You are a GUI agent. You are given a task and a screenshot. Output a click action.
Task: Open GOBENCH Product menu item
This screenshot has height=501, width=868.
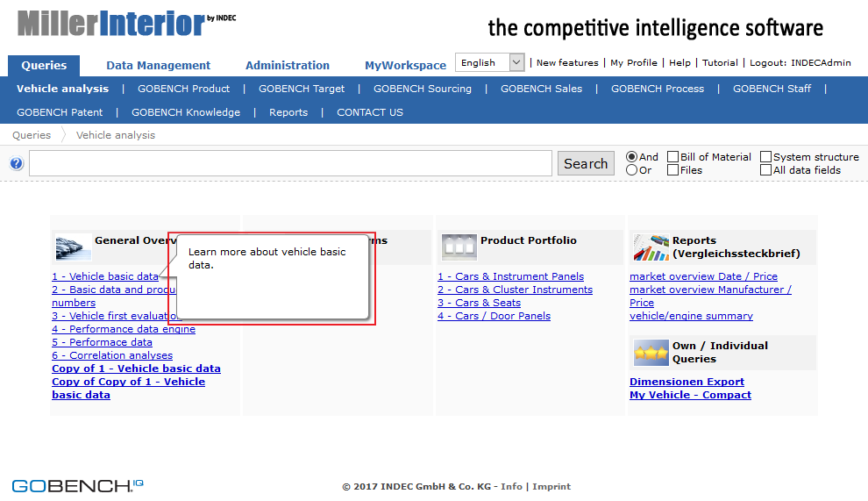(x=183, y=89)
